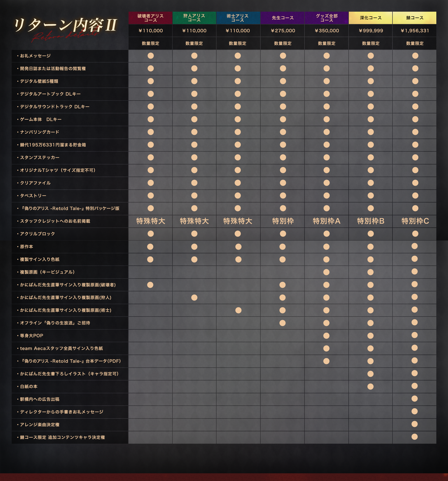Click アレンジ楽曲決定権 dot under 鯖コース
The height and width of the screenshot is (481, 448).
coord(414,424)
